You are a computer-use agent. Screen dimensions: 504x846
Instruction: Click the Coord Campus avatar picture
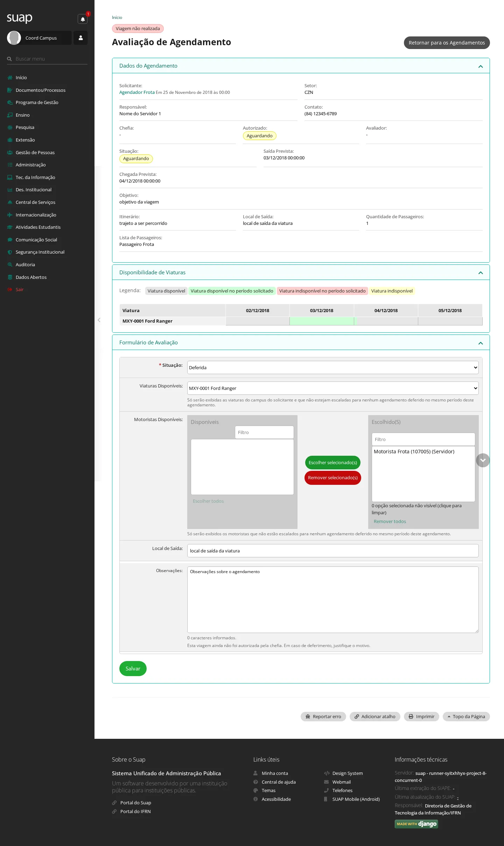pyautogui.click(x=14, y=38)
